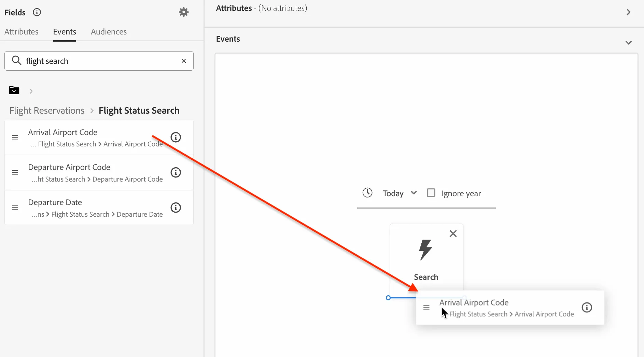Click the dragged Arrival Airport Code card's handle
The height and width of the screenshot is (357, 644).
[x=426, y=308]
